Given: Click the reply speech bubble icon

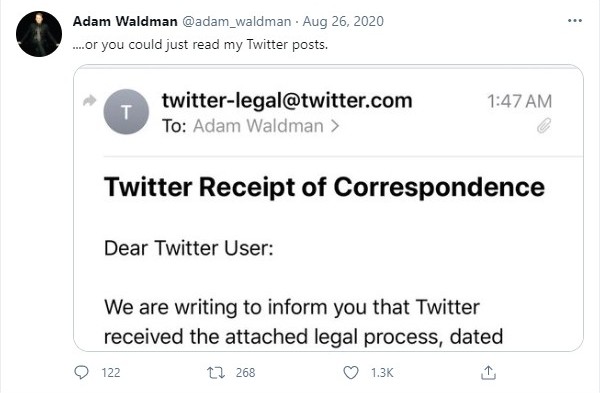Looking at the screenshot, I should click(x=81, y=372).
